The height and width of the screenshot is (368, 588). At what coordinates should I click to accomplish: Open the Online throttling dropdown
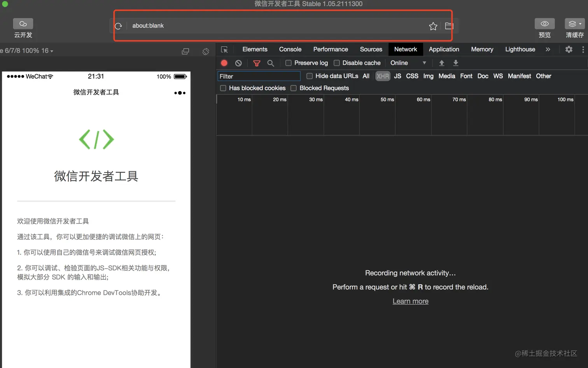[408, 63]
